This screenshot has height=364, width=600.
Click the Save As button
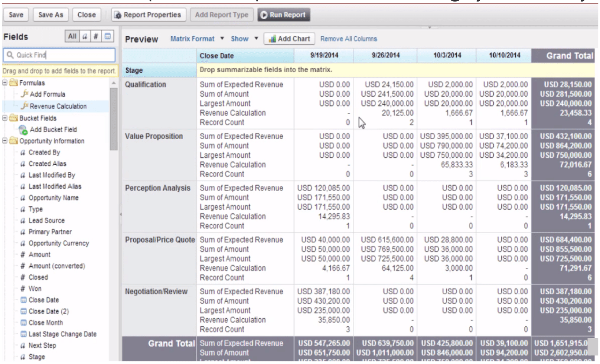click(x=51, y=15)
